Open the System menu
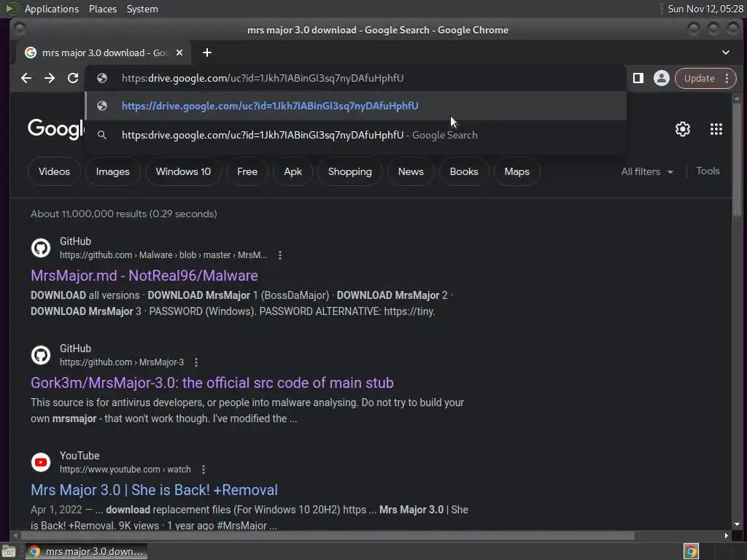This screenshot has height=560, width=747. [142, 9]
